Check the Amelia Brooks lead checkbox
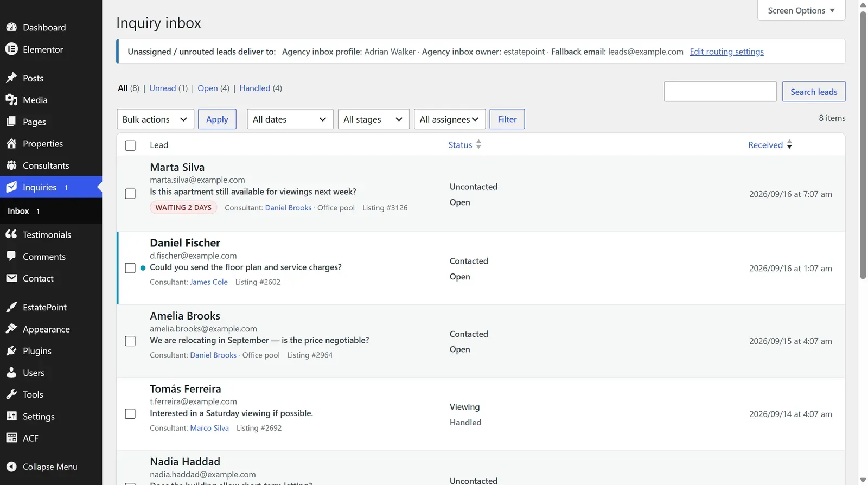The width and height of the screenshot is (868, 485). (130, 341)
